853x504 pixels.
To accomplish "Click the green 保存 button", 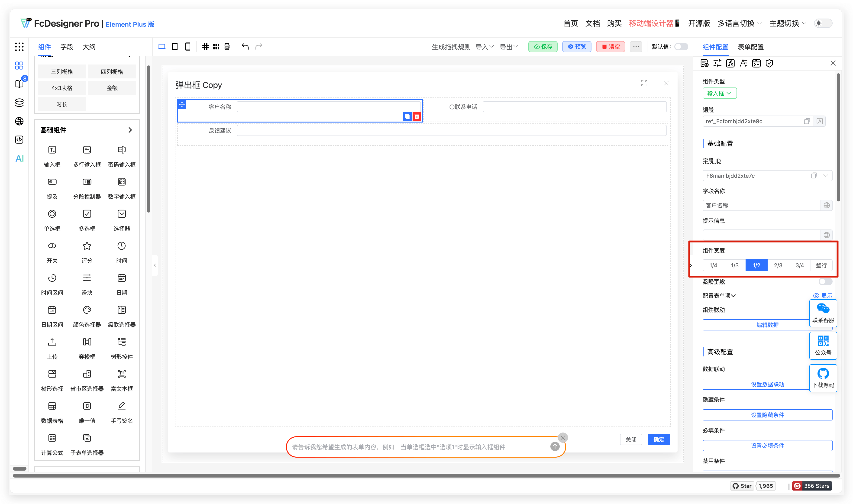I will 543,47.
